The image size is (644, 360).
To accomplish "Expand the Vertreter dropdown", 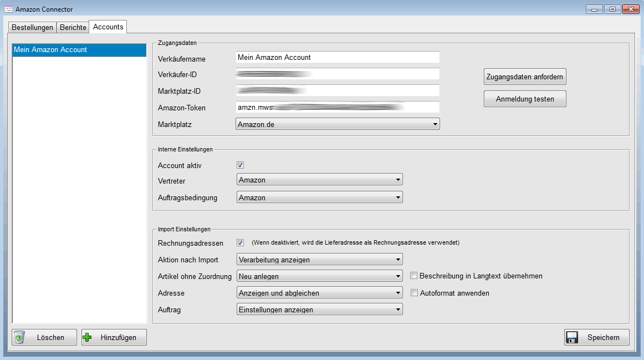I will (x=320, y=180).
